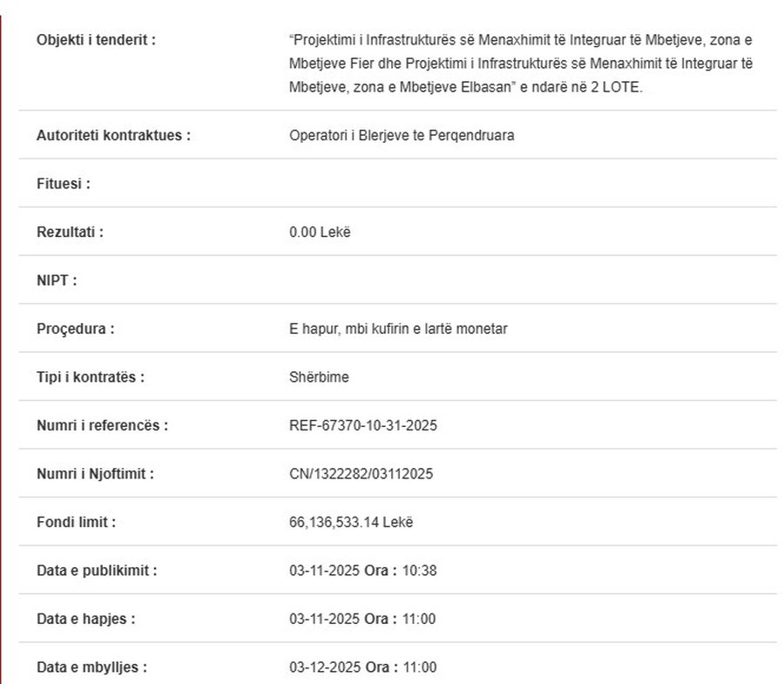The image size is (784, 684).
Task: Click the 'Rezultati' row label
Action: (70, 233)
